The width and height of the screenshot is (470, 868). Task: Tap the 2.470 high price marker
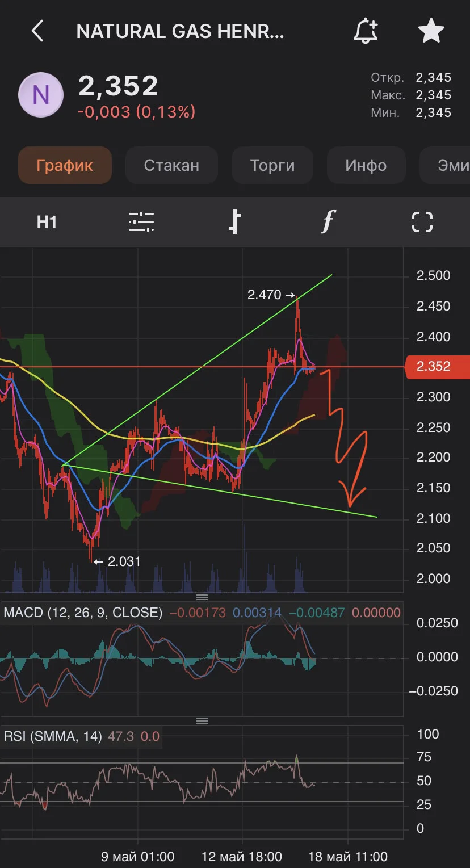point(271,295)
